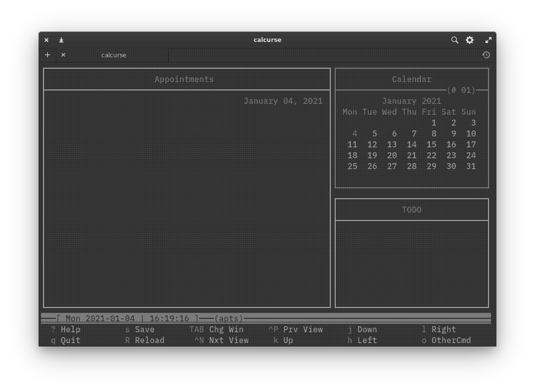Select day 20 in the calendar

click(x=392, y=156)
